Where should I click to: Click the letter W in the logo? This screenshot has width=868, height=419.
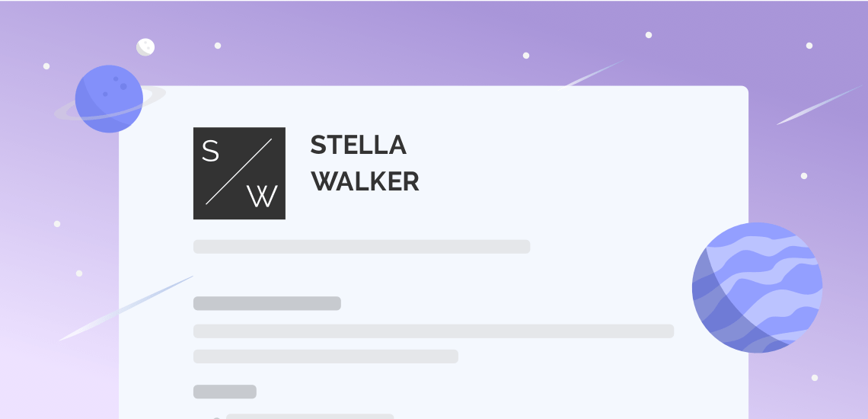[x=262, y=197]
